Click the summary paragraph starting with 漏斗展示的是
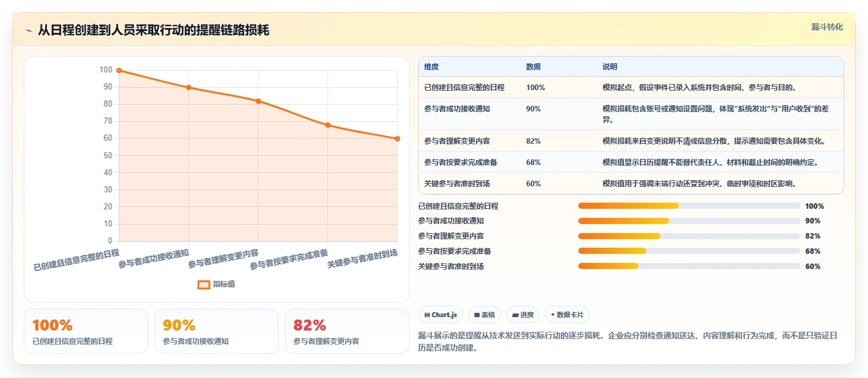The width and height of the screenshot is (868, 378). [x=628, y=342]
